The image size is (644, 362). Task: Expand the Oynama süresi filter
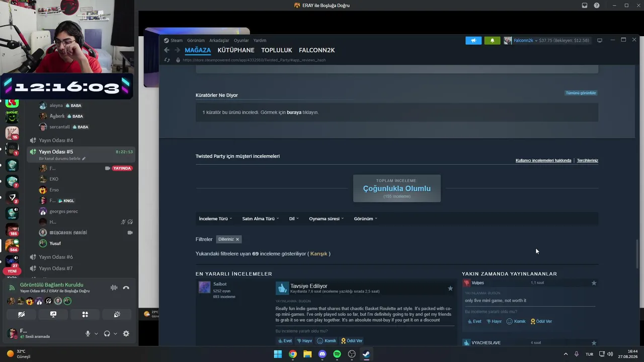[x=327, y=219]
